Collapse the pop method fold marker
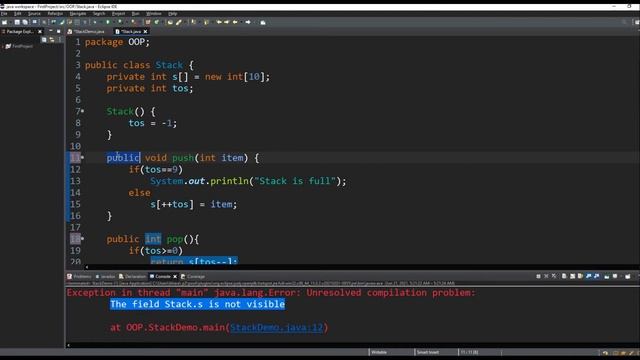The width and height of the screenshot is (640, 360). (82, 238)
